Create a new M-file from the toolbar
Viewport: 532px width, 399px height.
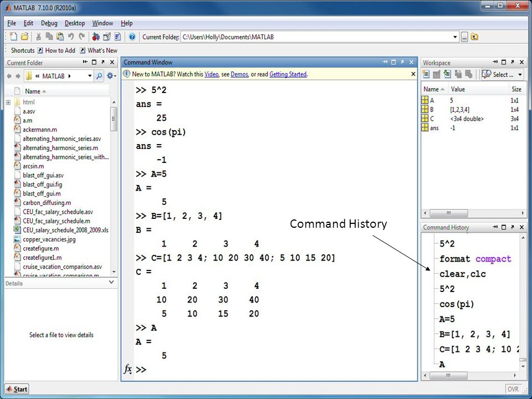tap(13, 37)
